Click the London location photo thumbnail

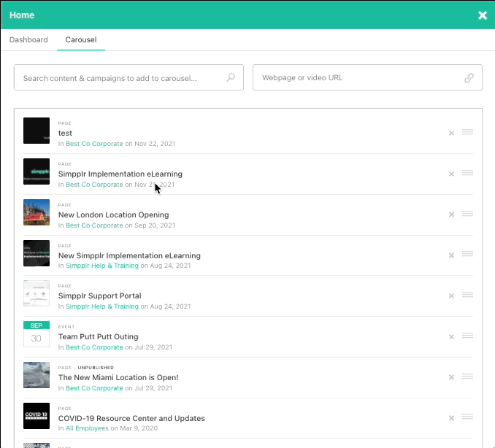pyautogui.click(x=37, y=212)
